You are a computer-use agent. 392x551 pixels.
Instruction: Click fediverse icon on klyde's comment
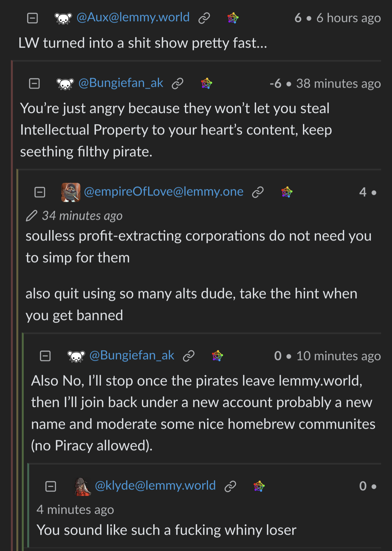[259, 486]
